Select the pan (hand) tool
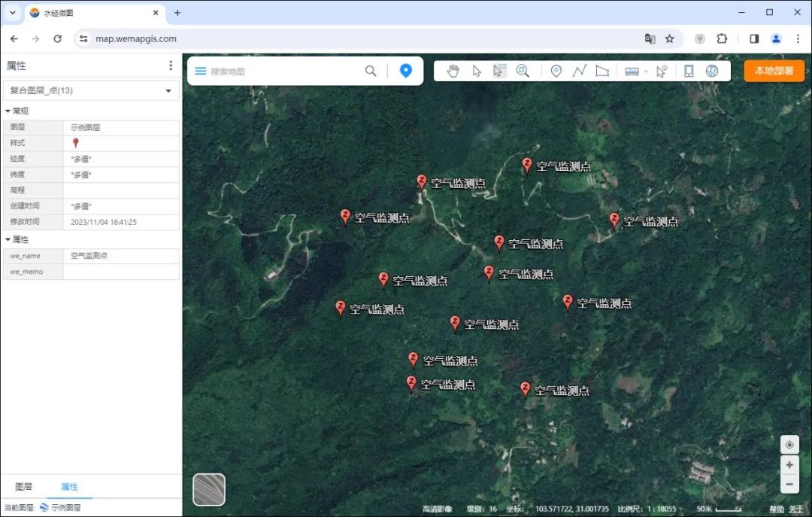This screenshot has width=812, height=517. (x=453, y=71)
